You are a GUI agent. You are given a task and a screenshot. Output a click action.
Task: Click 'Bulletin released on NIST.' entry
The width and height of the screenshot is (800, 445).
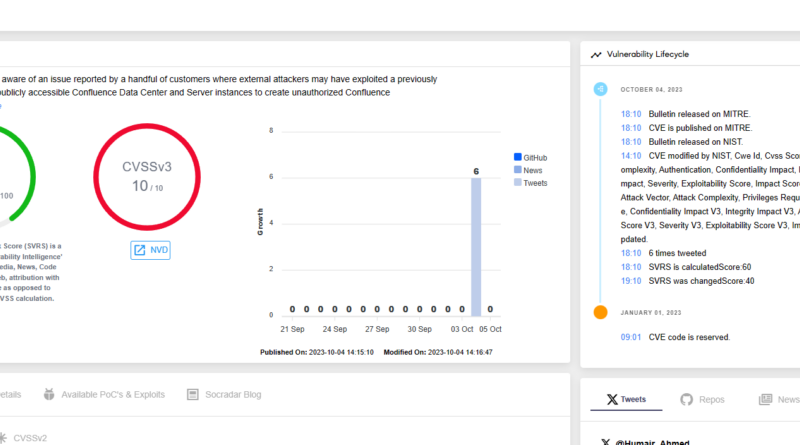[x=695, y=142]
